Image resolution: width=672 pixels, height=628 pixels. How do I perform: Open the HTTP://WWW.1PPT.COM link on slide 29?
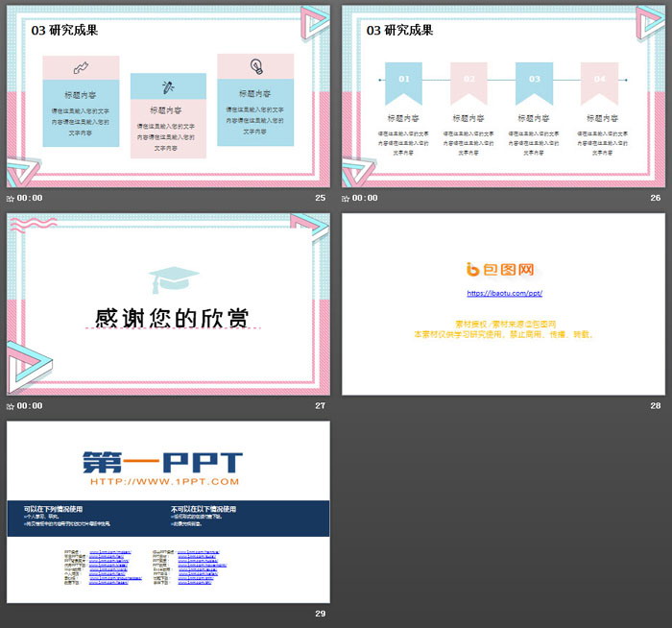point(164,481)
